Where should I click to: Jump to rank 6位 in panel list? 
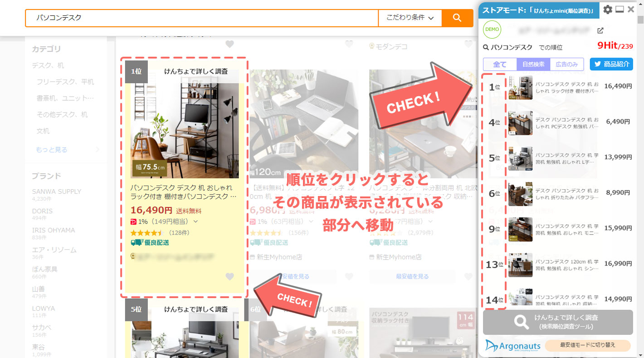494,193
